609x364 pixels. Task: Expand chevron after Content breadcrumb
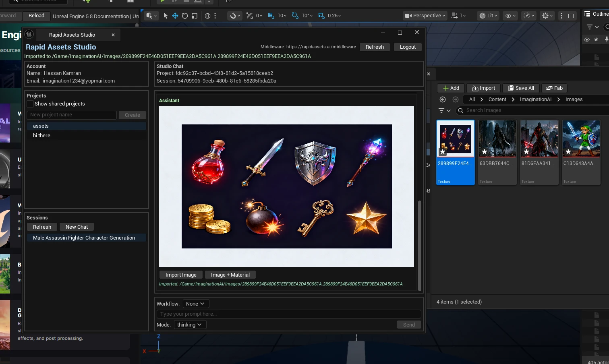(x=513, y=99)
